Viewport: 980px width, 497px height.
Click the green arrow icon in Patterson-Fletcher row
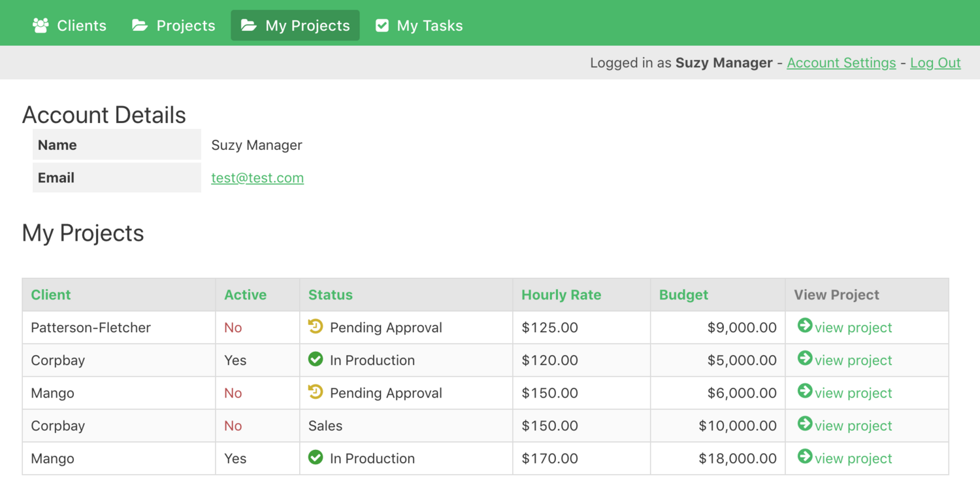coord(805,326)
